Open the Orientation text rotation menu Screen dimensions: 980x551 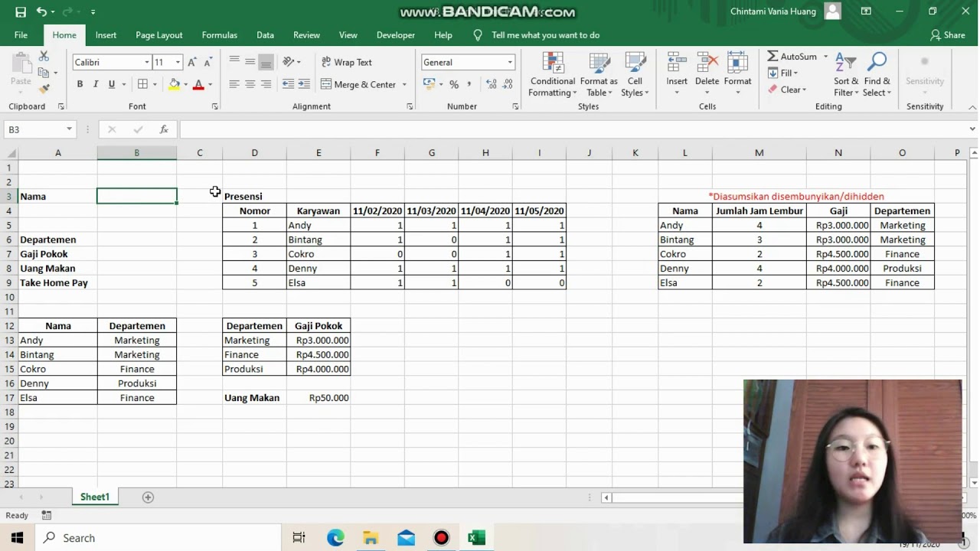[292, 62]
